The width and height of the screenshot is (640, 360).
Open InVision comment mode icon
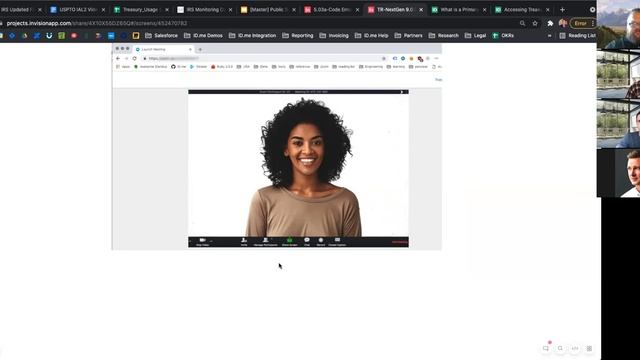[546, 348]
